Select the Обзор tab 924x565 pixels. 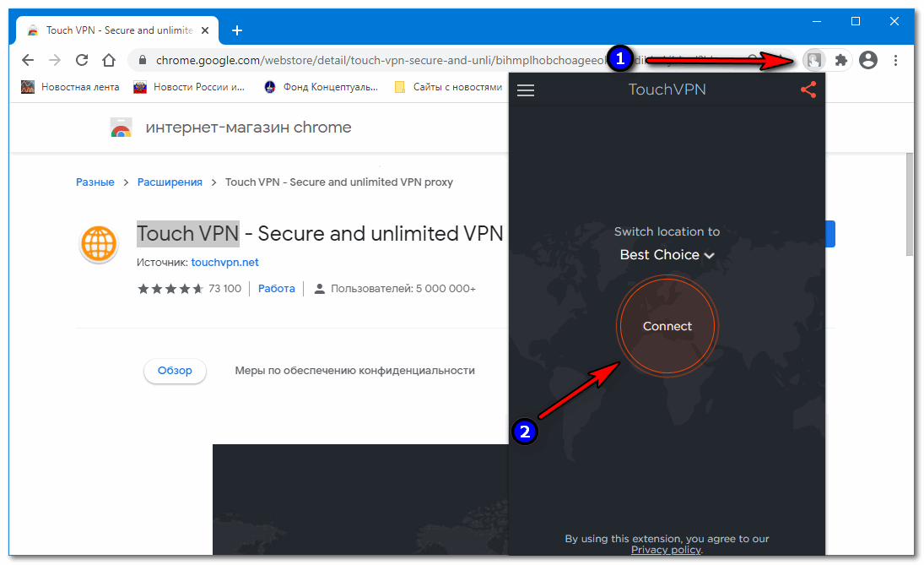point(175,371)
